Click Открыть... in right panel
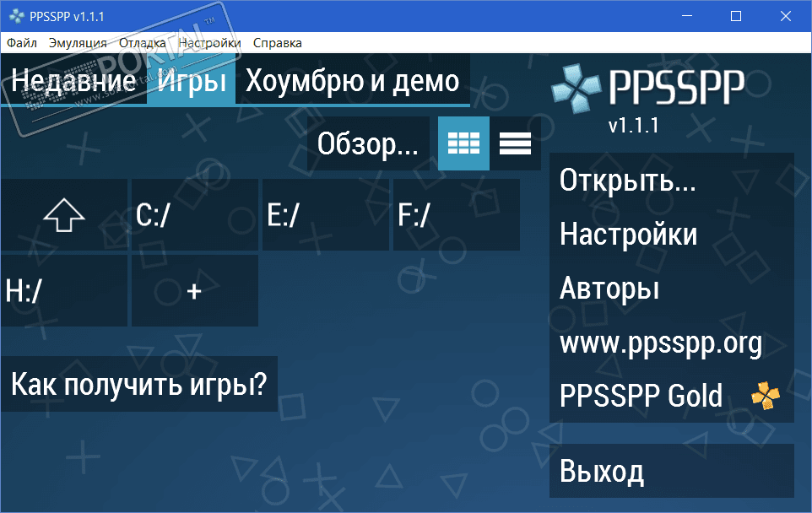Screen dimensions: 812x513 (x=672, y=181)
